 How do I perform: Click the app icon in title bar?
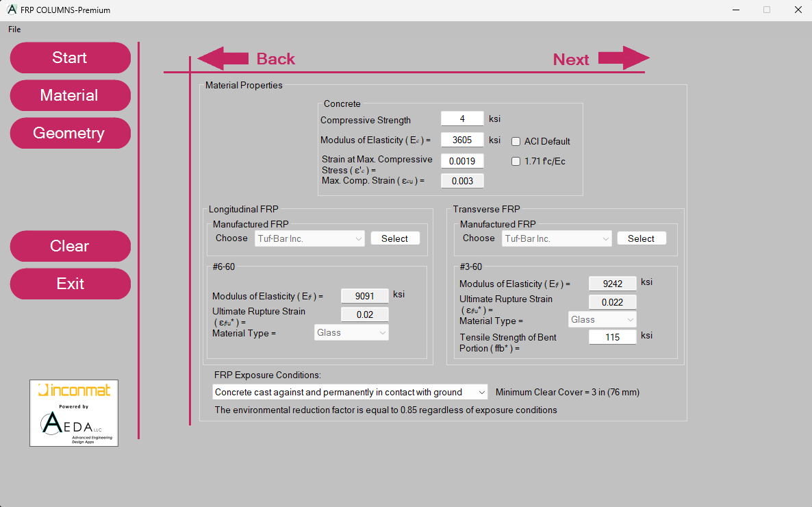pos(11,10)
